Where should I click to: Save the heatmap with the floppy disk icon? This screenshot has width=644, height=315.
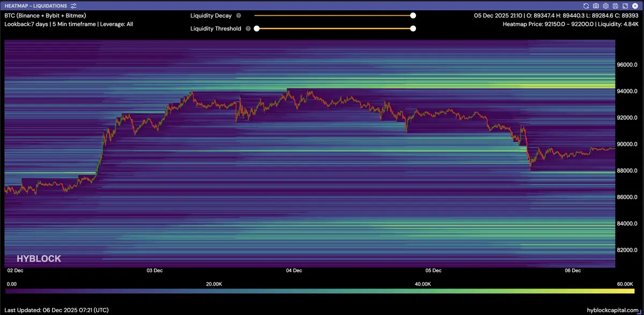(x=614, y=5)
